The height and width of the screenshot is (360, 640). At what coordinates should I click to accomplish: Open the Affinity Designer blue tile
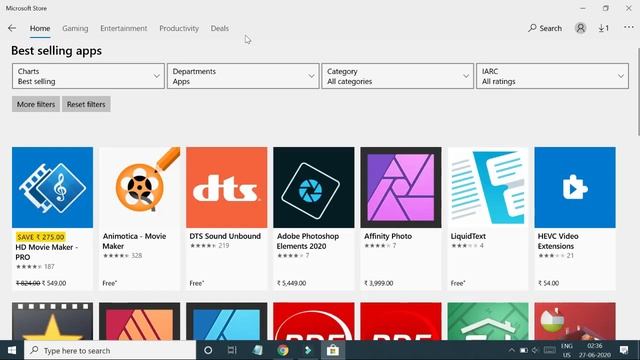pos(227,321)
